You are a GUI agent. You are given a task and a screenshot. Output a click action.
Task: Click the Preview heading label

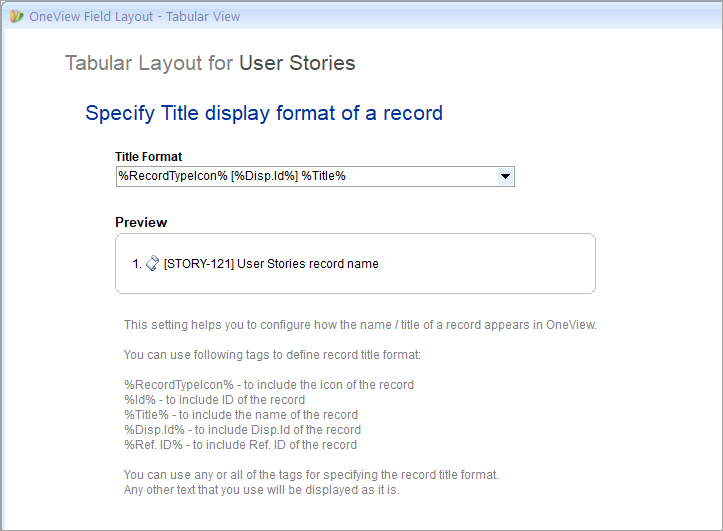[x=141, y=223]
